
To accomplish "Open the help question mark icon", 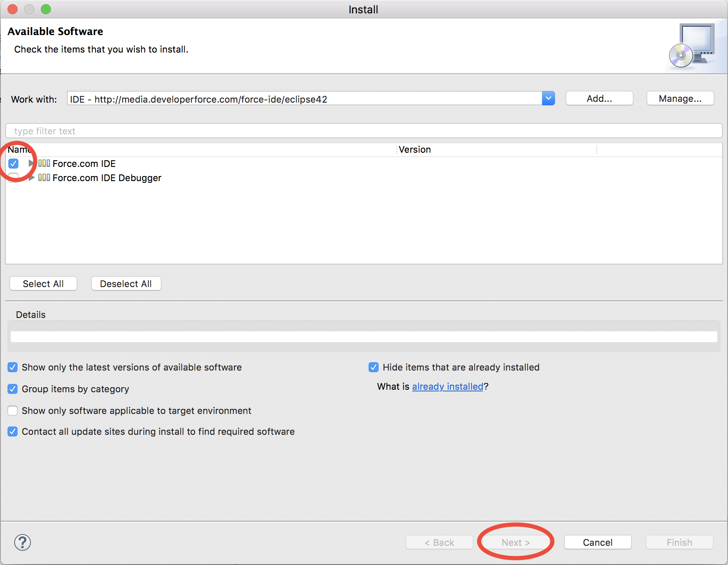I will (x=23, y=542).
